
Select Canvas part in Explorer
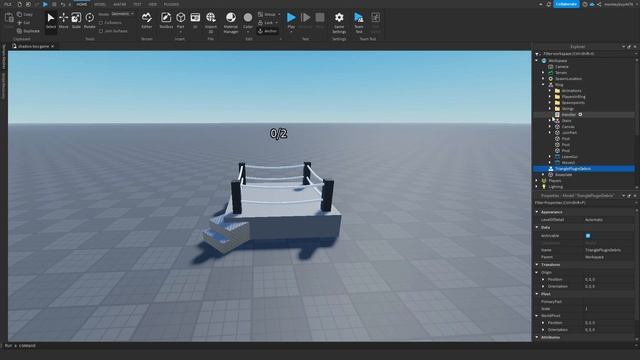[568, 127]
